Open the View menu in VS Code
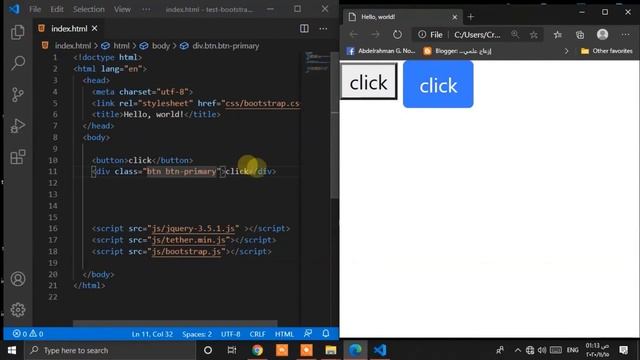 [122, 9]
